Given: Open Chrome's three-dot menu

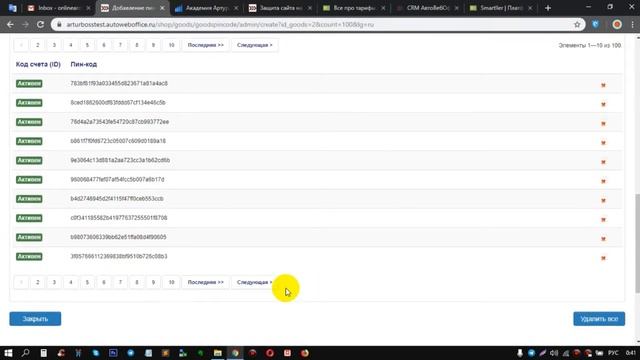Looking at the screenshot, I should point(633,24).
